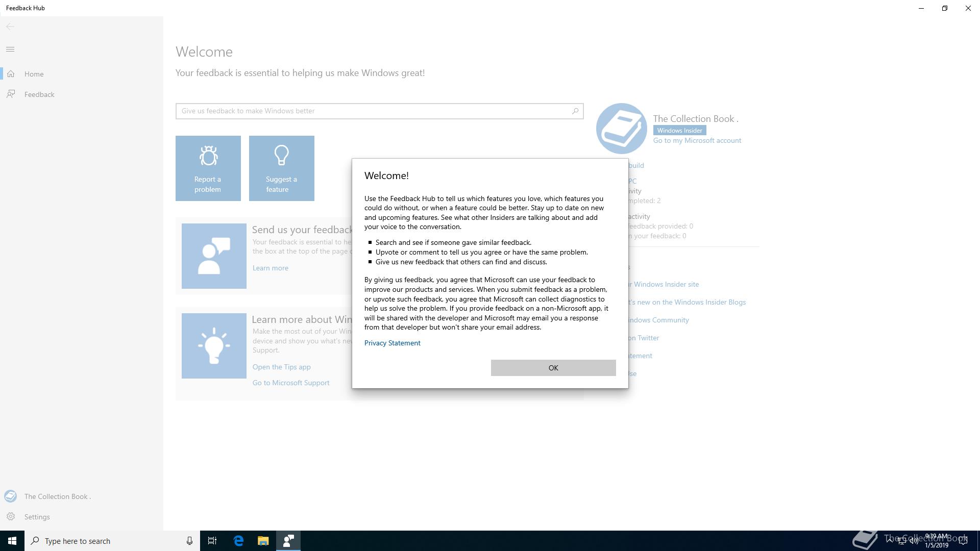Screen dimensions: 980x551
Task: Click the Home house icon
Action: tap(11, 74)
